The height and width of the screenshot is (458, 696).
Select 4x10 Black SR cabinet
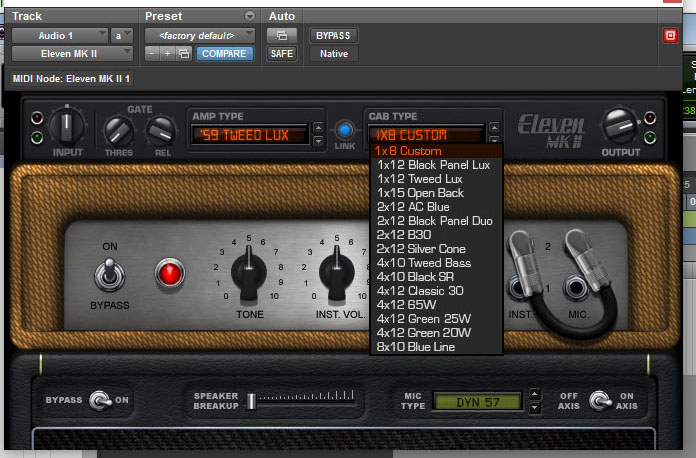point(436,277)
